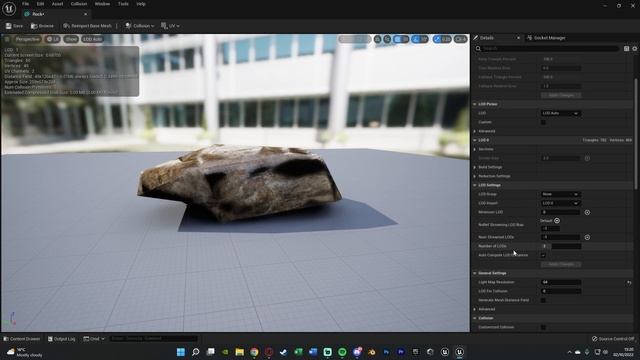Browse to asset in Content Browser

42,26
